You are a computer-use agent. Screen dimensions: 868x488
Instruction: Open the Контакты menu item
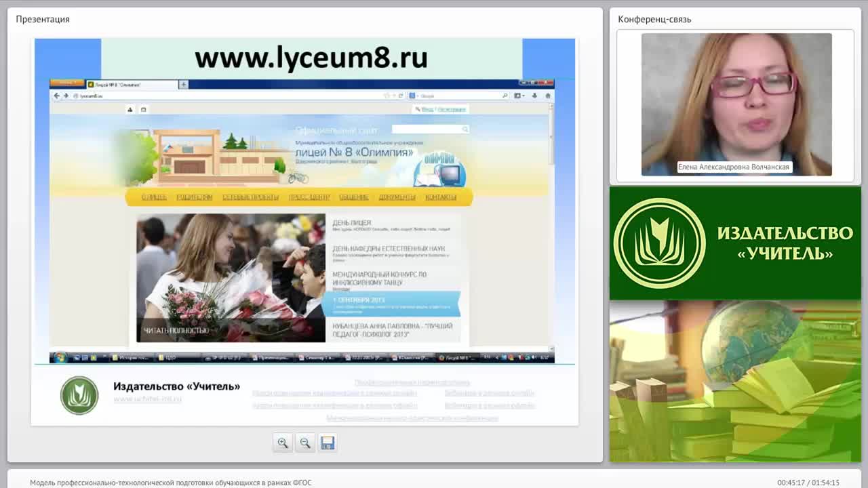441,197
